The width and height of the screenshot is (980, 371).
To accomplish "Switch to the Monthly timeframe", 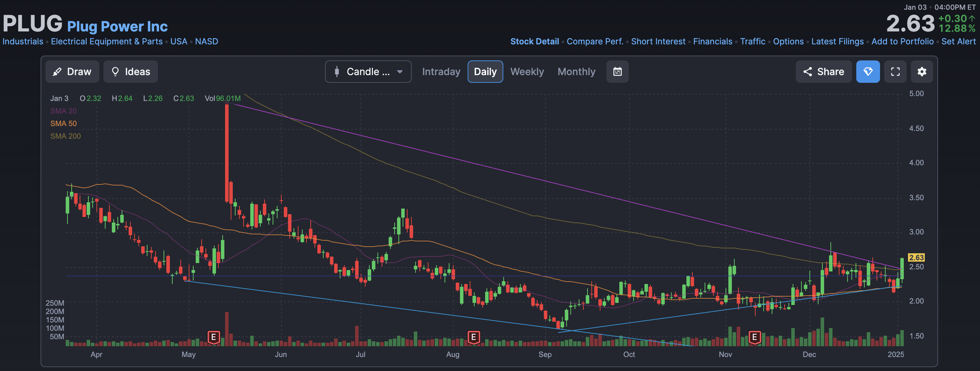I will [576, 72].
